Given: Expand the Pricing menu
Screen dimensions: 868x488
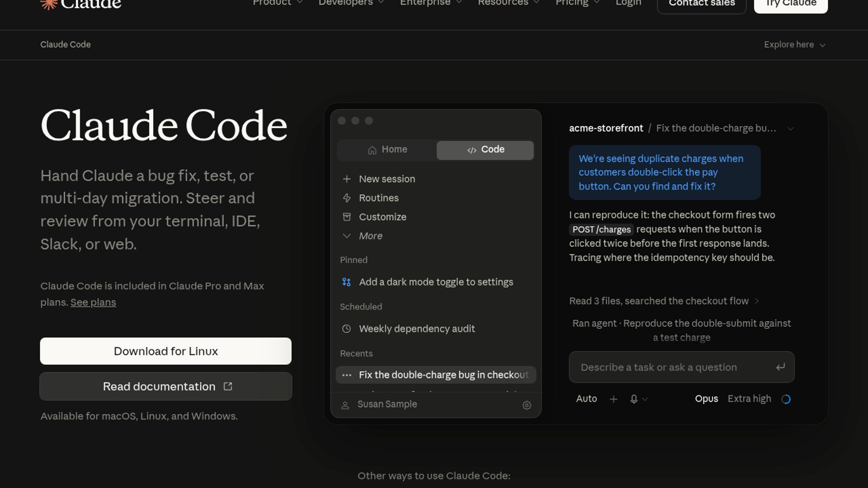Looking at the screenshot, I should [577, 3].
